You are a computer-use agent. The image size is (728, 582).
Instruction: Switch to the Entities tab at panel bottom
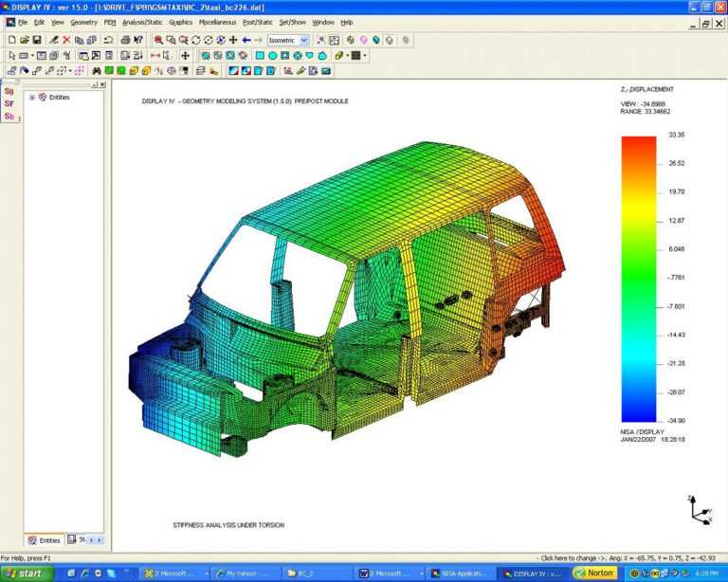pyautogui.click(x=44, y=540)
